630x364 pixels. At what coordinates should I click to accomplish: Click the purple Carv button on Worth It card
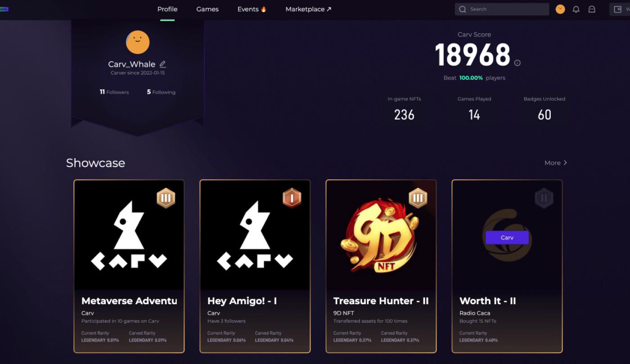point(507,238)
